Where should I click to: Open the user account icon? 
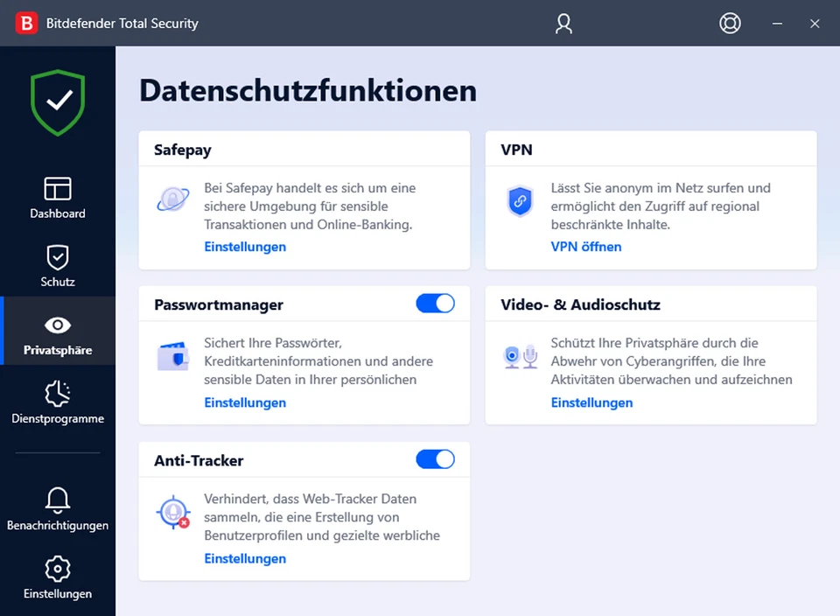coord(563,24)
